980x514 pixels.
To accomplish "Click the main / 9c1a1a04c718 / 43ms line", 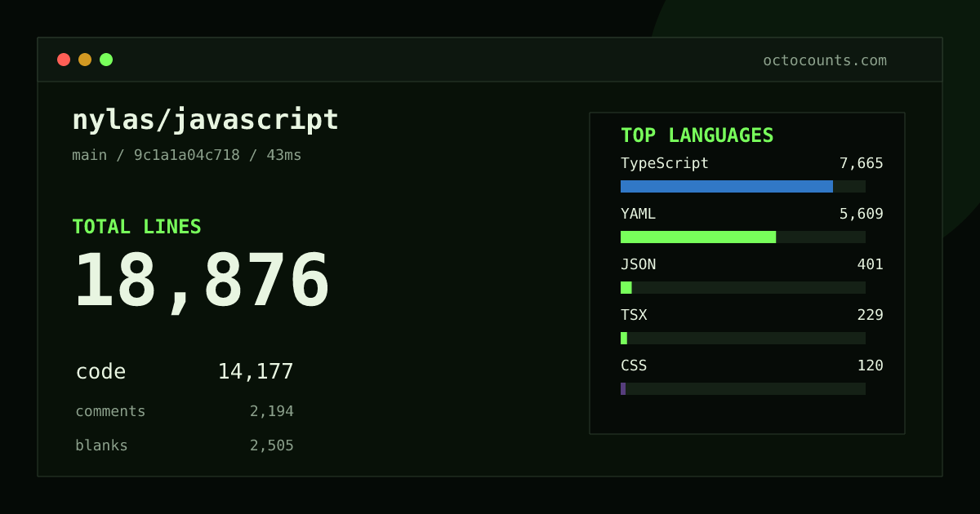I will click(x=187, y=155).
